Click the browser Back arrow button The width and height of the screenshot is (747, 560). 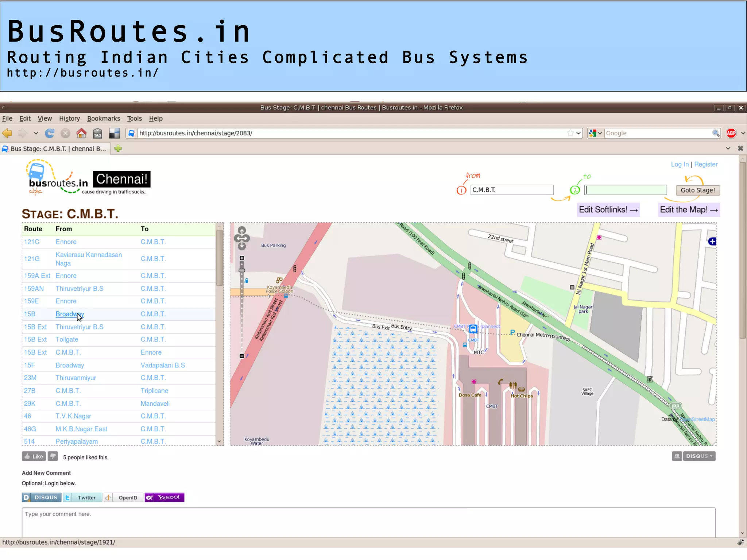pos(7,133)
